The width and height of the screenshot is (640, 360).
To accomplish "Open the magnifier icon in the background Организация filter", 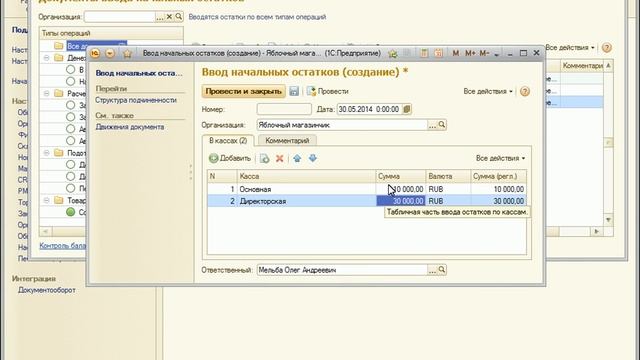I will pyautogui.click(x=179, y=16).
